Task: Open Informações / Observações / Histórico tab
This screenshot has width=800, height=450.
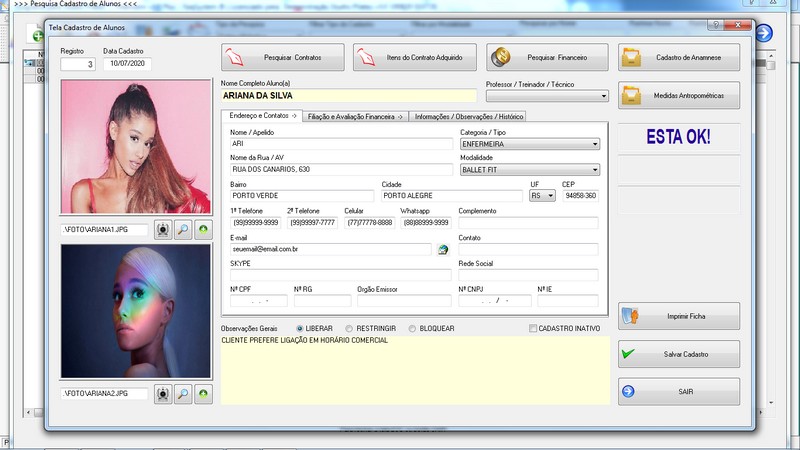Action: [468, 116]
